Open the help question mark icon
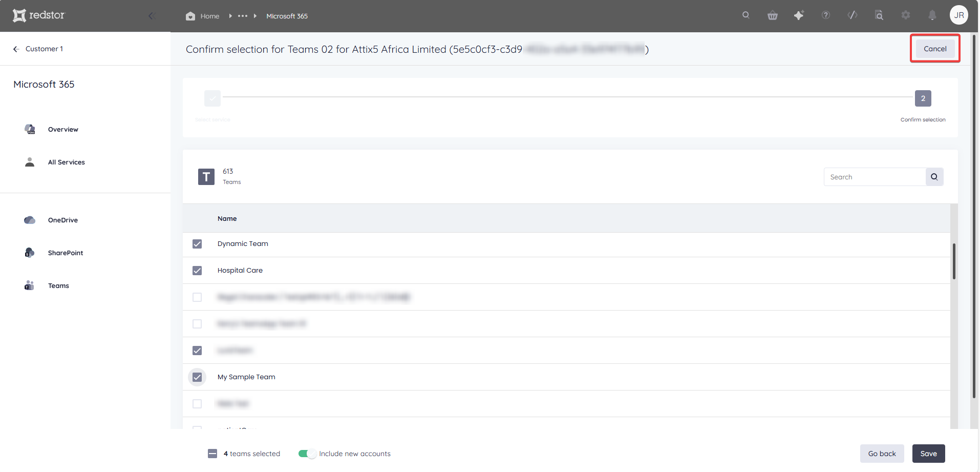Image resolution: width=980 pixels, height=472 pixels. click(826, 15)
